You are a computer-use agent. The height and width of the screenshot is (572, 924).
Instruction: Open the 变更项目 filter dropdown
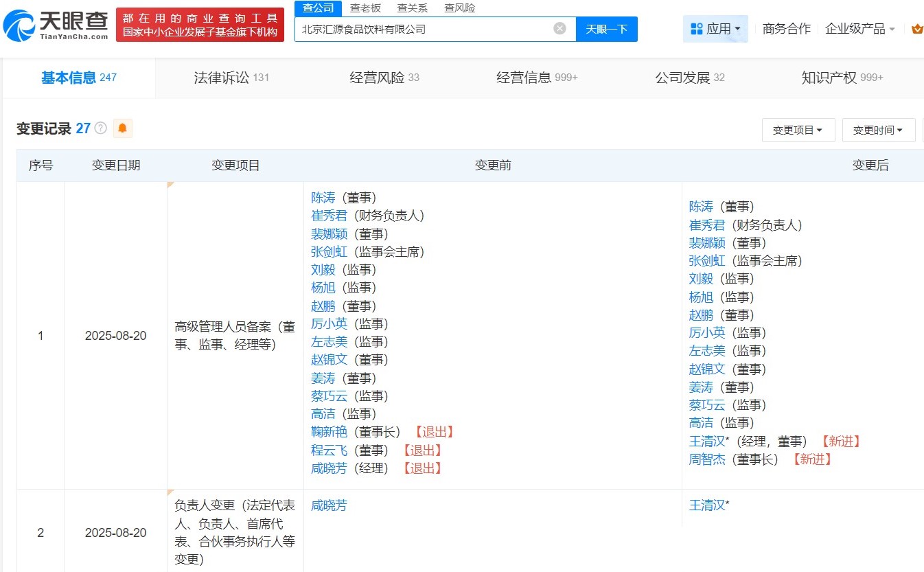click(798, 130)
